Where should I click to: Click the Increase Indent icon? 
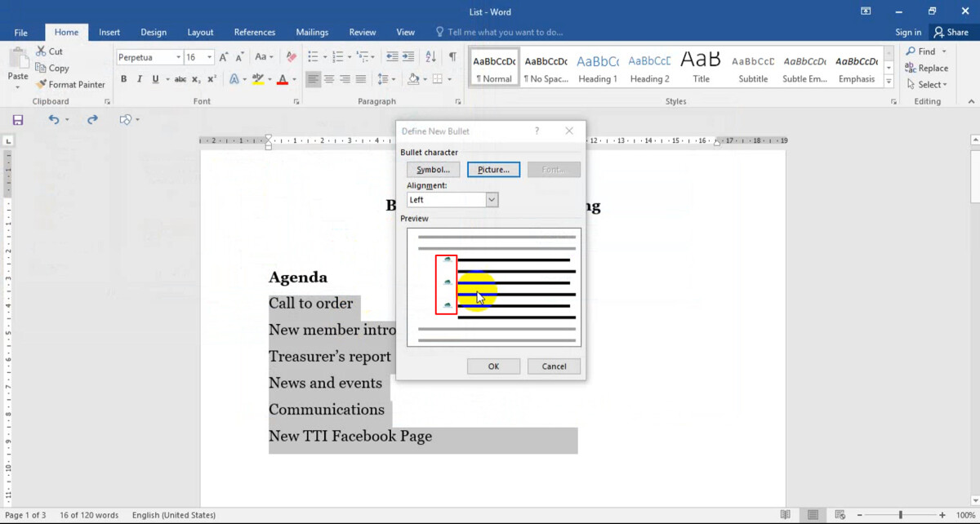(x=409, y=56)
